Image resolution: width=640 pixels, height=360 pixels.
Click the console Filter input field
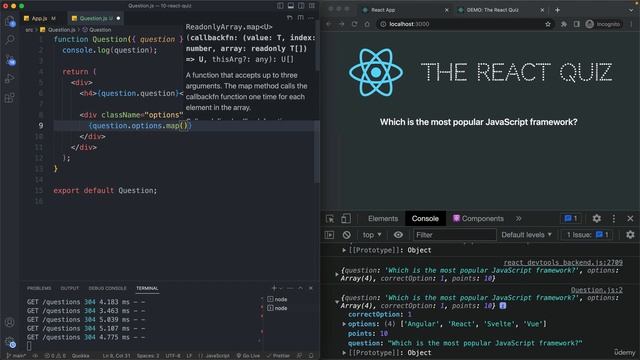(x=454, y=235)
